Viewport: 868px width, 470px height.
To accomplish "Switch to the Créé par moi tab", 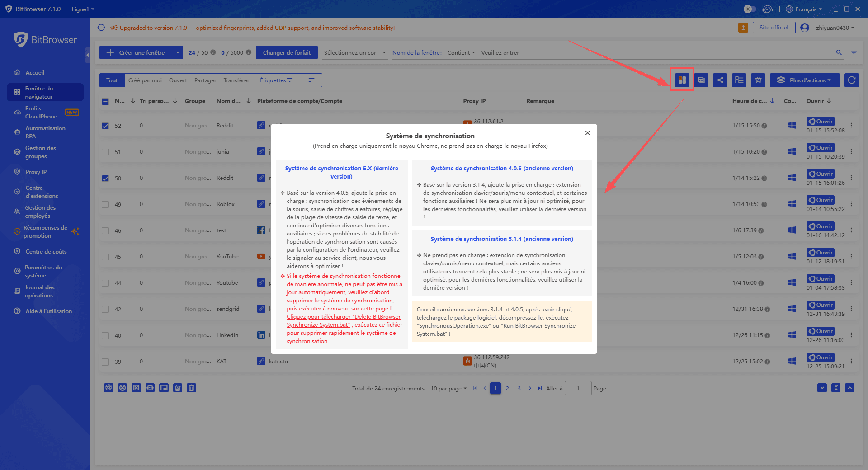I will [x=145, y=80].
